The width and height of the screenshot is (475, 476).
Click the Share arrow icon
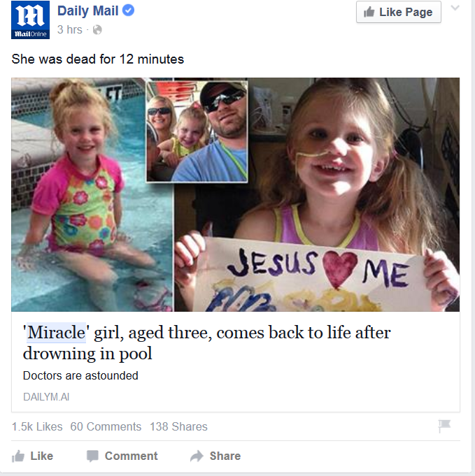197,456
